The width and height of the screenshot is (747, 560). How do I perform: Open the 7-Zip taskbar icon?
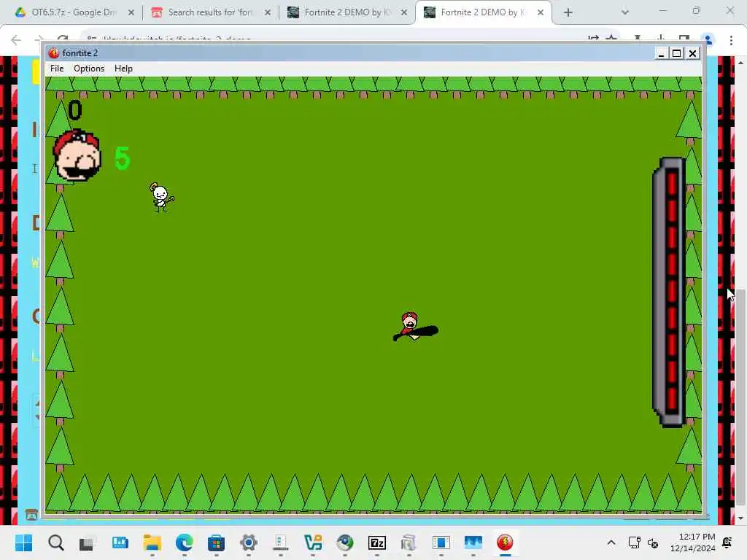[x=377, y=542]
